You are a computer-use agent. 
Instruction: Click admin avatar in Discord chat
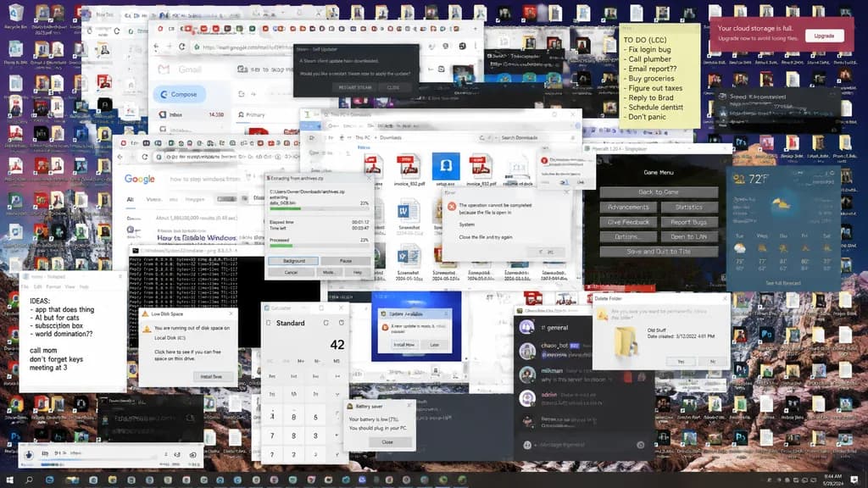[527, 398]
